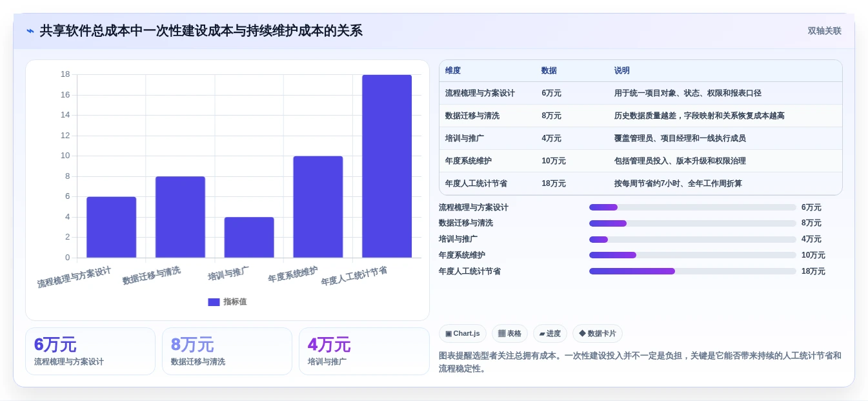Click the 流程梳理与方案设计 bar in chart
Screen dimensions: 868x401
click(111, 227)
